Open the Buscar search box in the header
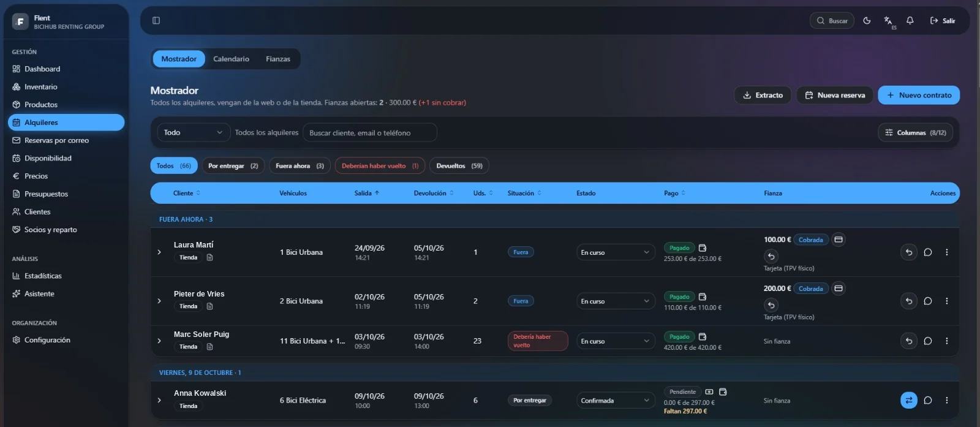This screenshot has height=427, width=980. click(832, 21)
